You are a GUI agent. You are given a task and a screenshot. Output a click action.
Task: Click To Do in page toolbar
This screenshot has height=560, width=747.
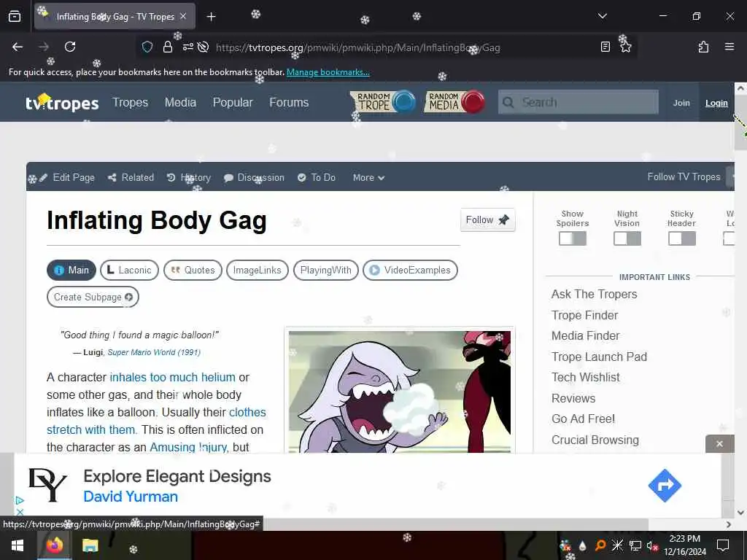point(317,177)
